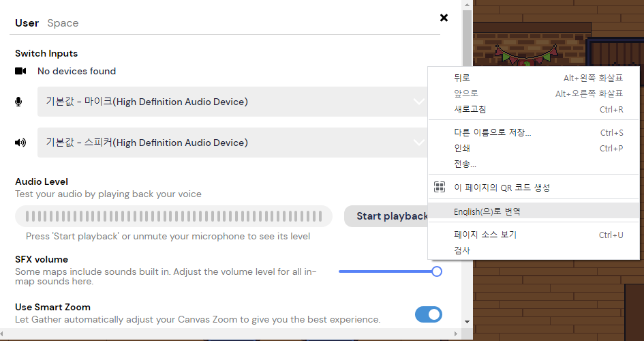This screenshot has width=644, height=341.
Task: Click the camera icon beside No devices found
Action: point(20,71)
